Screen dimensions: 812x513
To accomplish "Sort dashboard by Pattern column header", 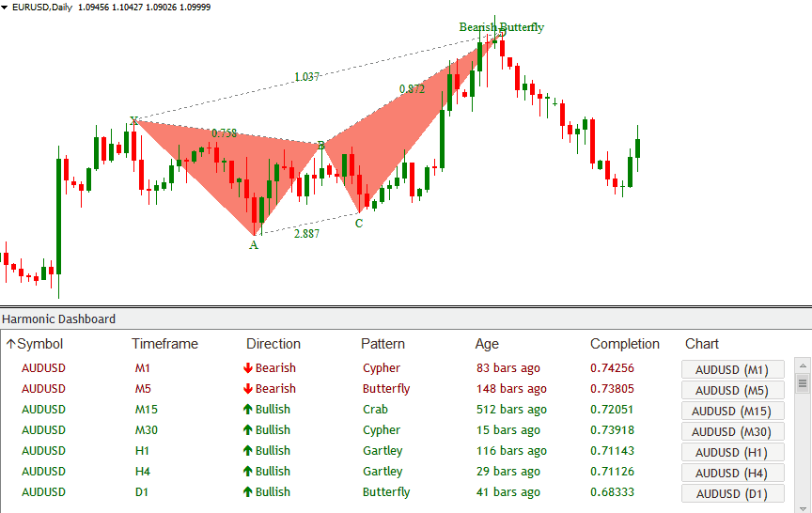I will (x=383, y=344).
